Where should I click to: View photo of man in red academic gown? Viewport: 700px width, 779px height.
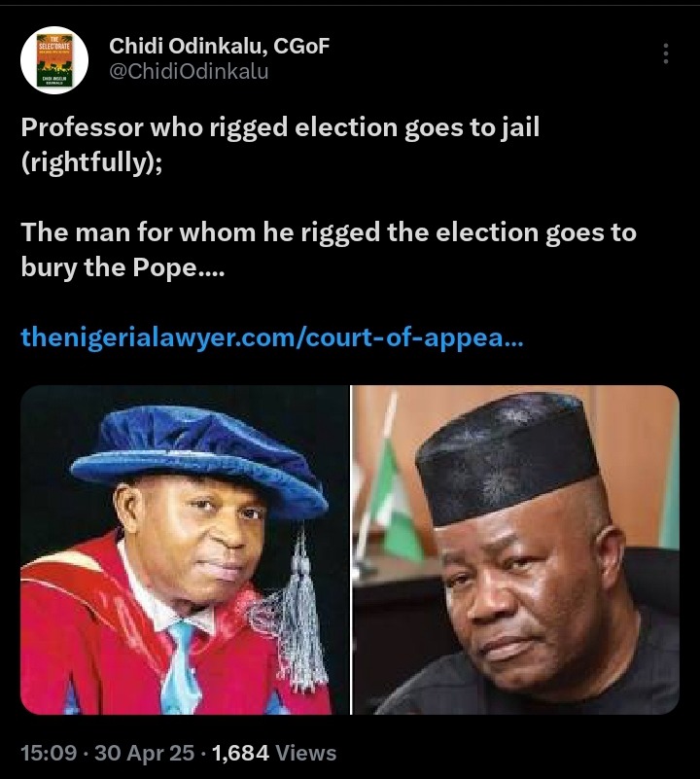(x=185, y=550)
